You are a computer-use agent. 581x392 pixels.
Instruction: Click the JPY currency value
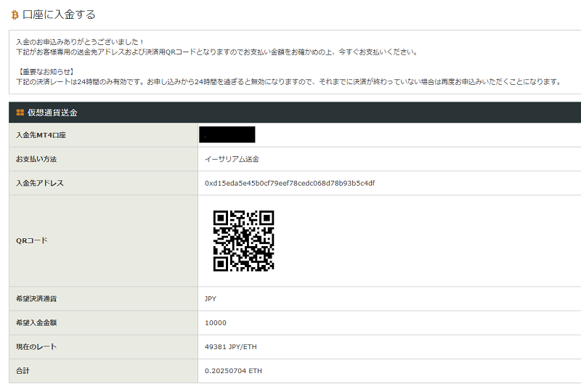tap(211, 298)
